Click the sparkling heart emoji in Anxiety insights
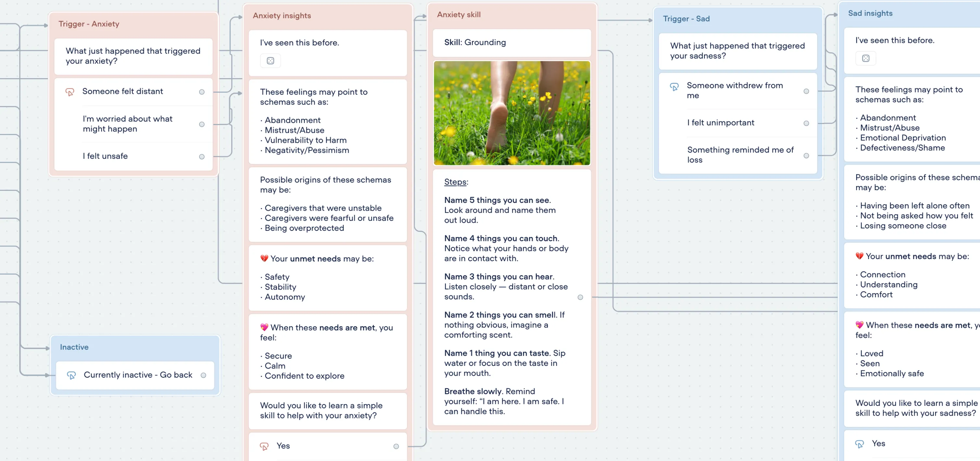980x461 pixels. 264,327
